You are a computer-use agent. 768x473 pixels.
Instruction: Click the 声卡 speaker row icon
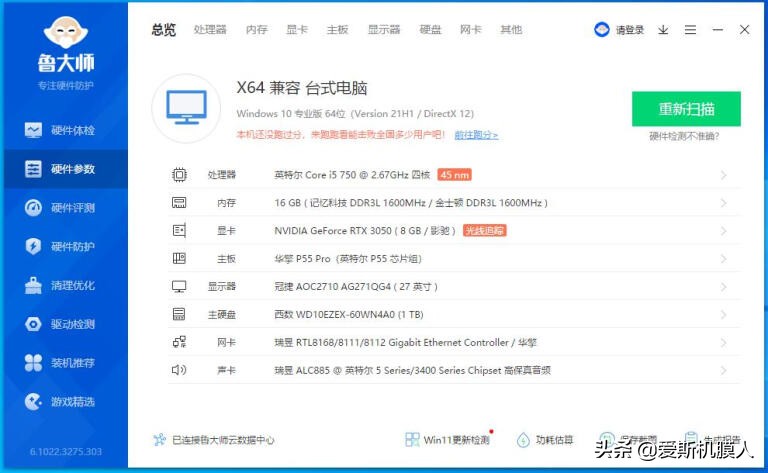click(179, 370)
